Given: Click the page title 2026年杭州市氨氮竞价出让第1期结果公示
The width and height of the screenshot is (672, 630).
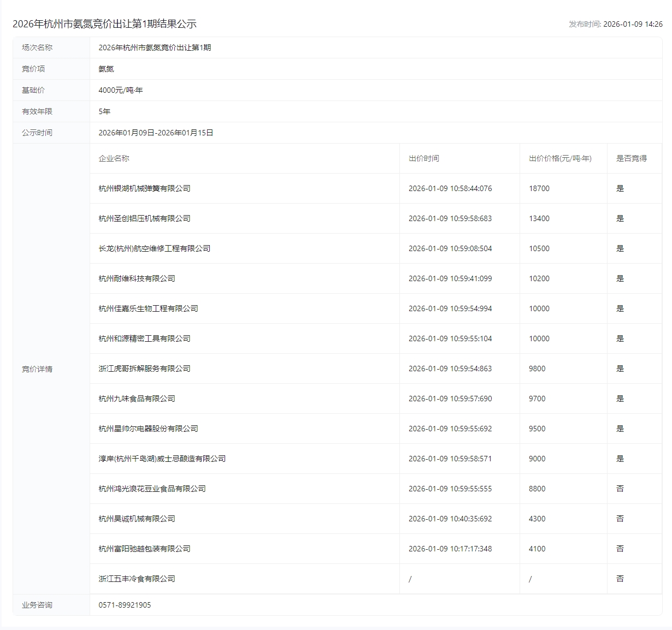Looking at the screenshot, I should pyautogui.click(x=104, y=24).
